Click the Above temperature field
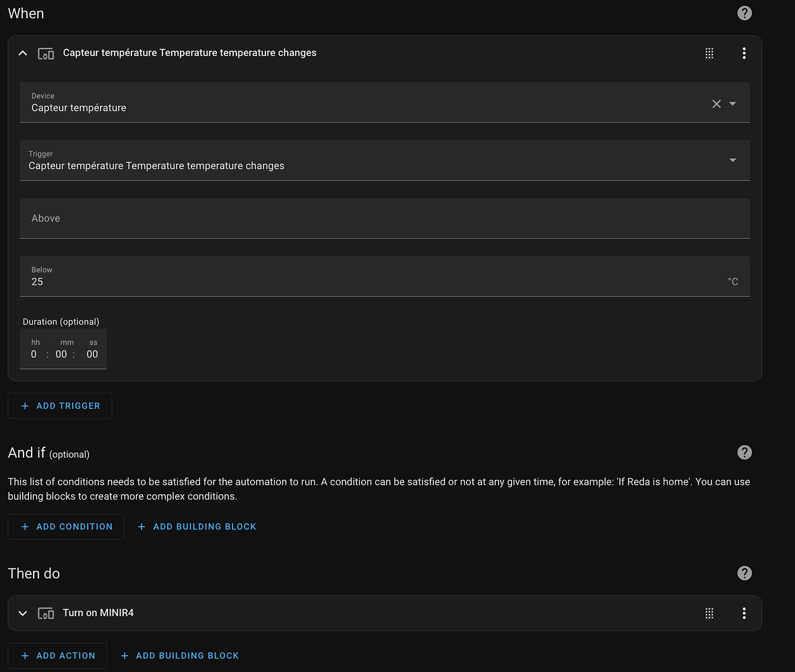 pyautogui.click(x=384, y=218)
